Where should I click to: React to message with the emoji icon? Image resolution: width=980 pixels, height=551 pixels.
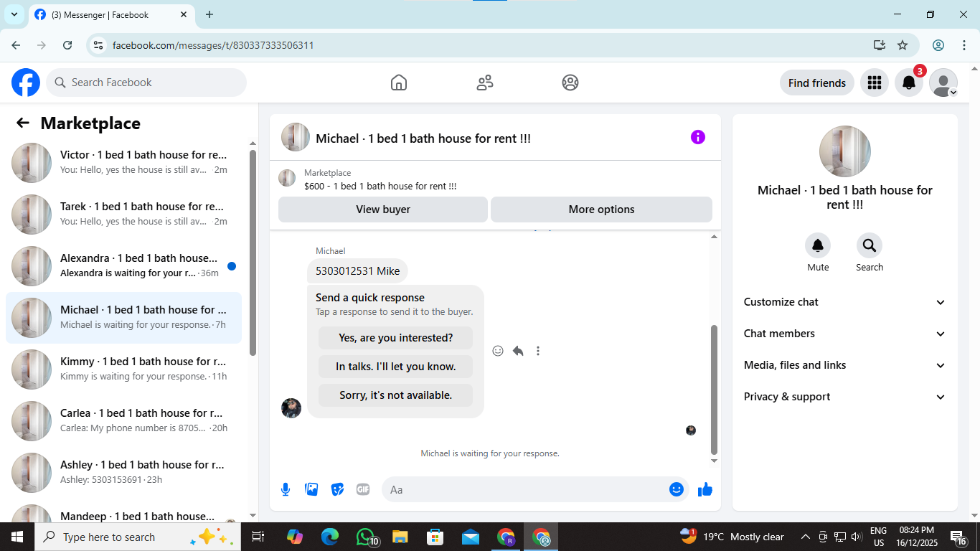click(x=498, y=351)
